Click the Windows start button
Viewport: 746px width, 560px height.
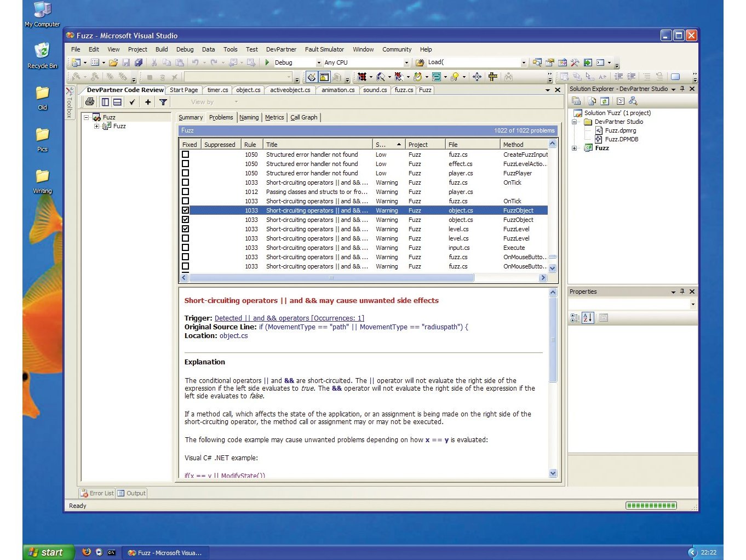(48, 552)
